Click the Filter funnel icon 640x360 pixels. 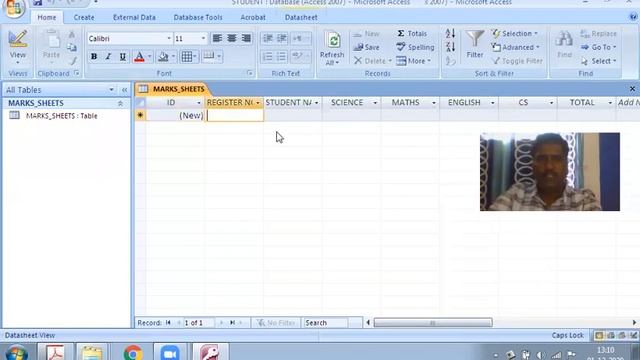tap(475, 39)
